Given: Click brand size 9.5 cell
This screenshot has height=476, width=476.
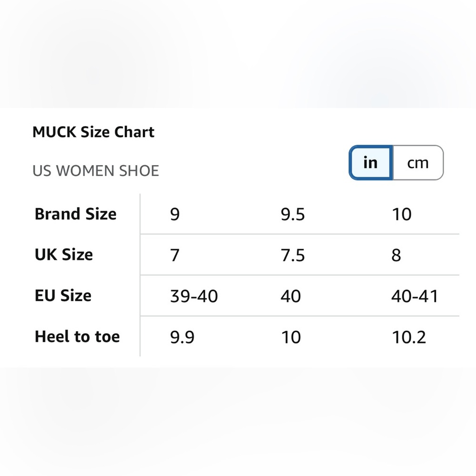Looking at the screenshot, I should 293,214.
